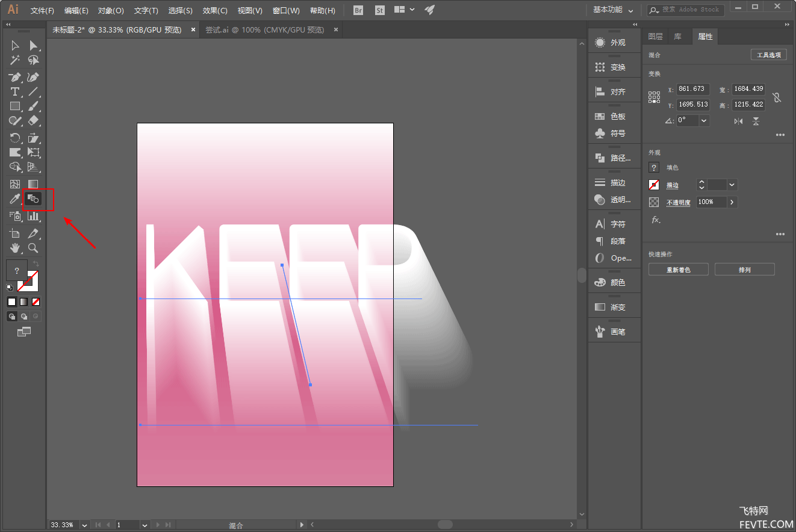Select the Eyedropper tool
The height and width of the screenshot is (532, 796).
tap(15, 199)
